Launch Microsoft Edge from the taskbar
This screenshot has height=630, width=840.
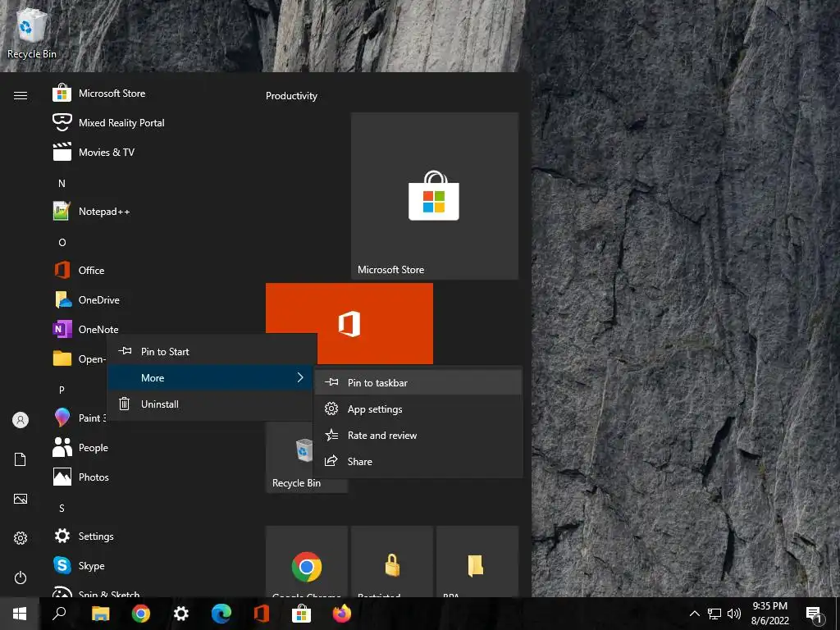tap(221, 614)
